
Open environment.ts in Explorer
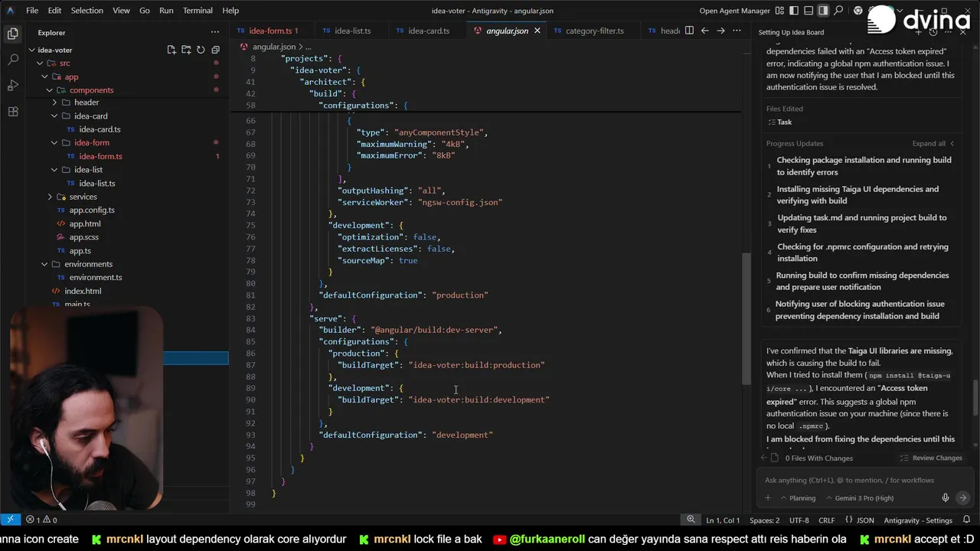(95, 278)
